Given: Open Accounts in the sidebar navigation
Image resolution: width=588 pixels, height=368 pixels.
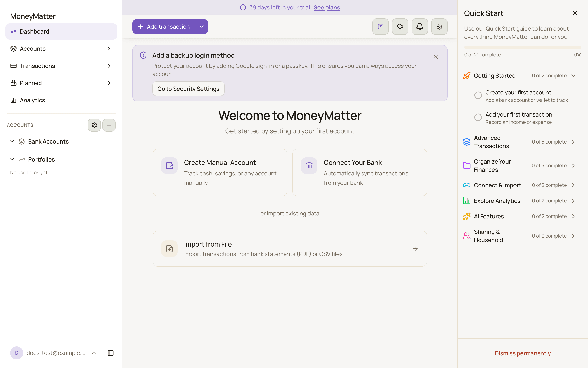Looking at the screenshot, I should point(61,49).
